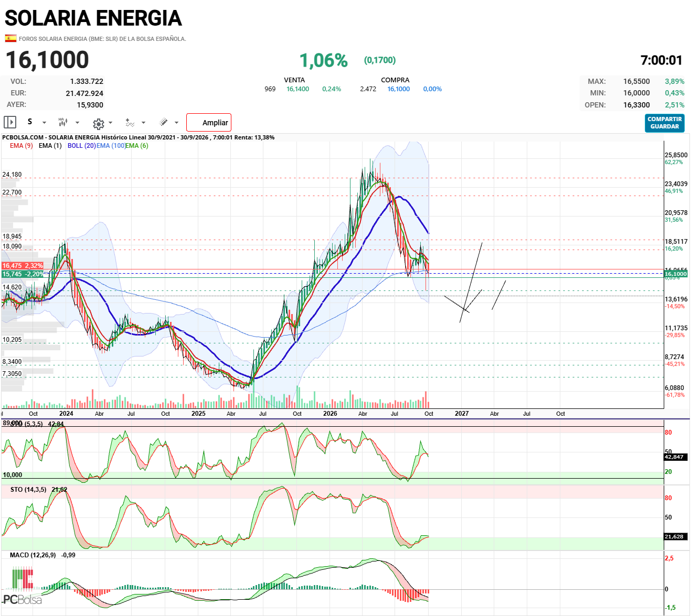Click the current price marker 16,1000 on axis
This screenshot has height=616, width=691.
tap(676, 274)
